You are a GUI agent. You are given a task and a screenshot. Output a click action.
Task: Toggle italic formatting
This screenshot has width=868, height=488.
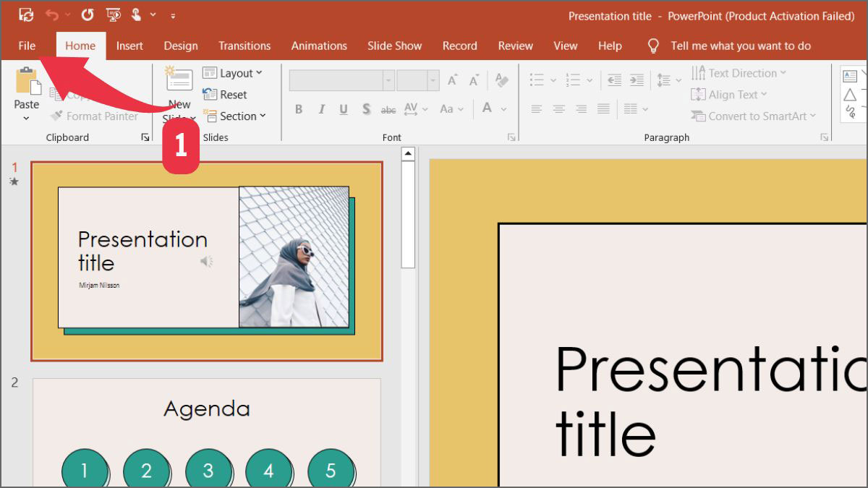click(x=321, y=109)
